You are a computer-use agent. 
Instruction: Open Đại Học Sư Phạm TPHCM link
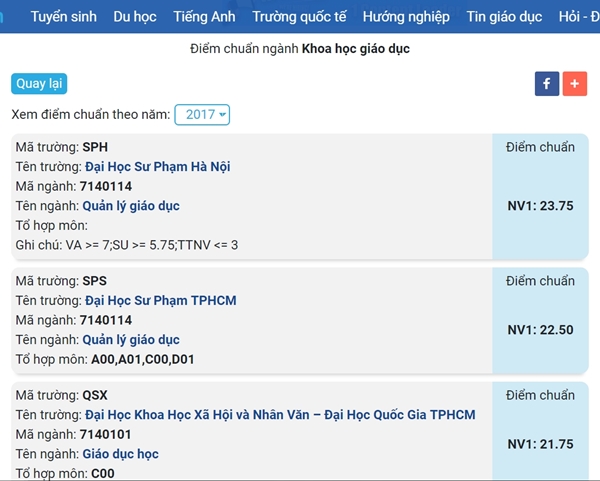(x=160, y=301)
